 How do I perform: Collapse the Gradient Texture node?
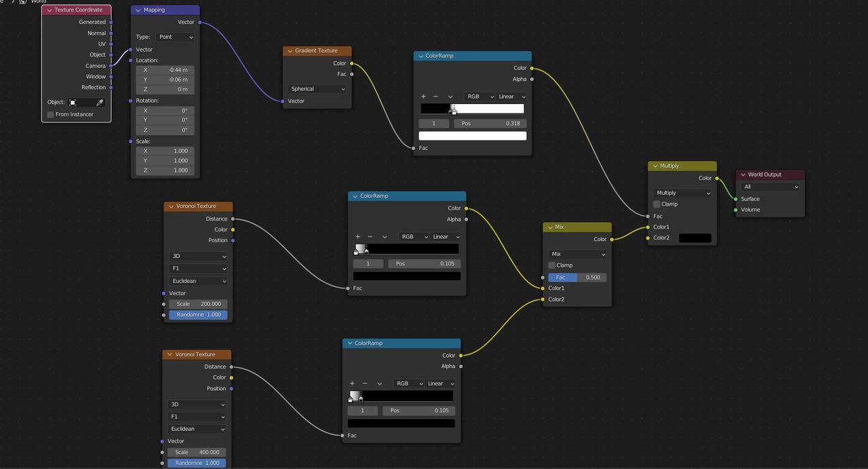coord(290,51)
